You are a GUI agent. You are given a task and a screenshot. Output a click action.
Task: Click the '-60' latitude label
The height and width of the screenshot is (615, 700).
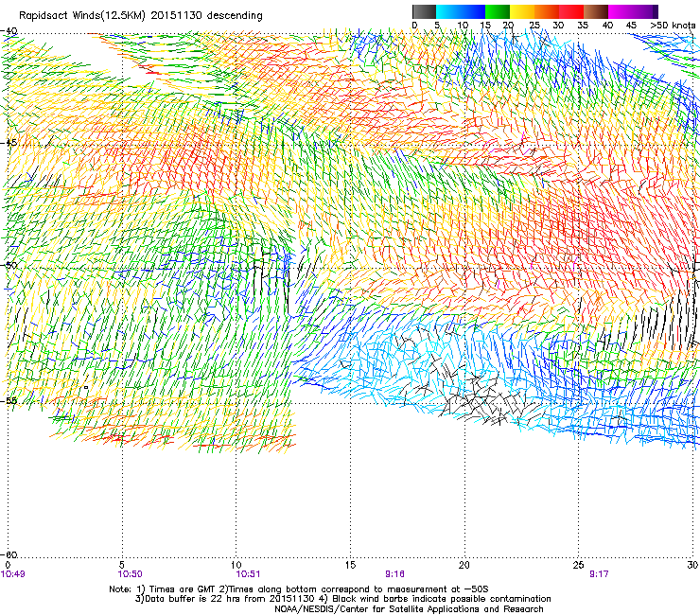9,554
